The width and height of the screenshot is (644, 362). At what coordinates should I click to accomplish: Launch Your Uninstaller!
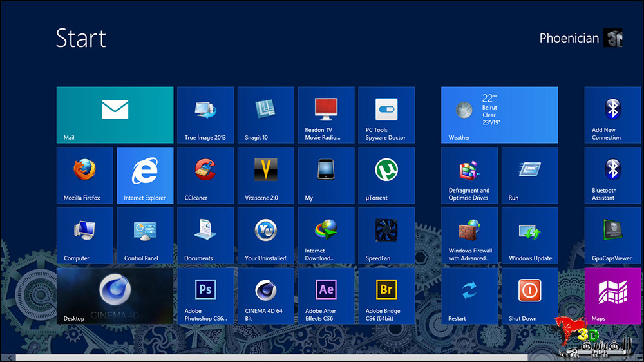click(266, 236)
